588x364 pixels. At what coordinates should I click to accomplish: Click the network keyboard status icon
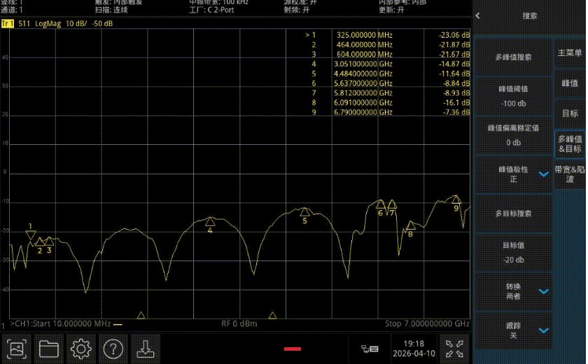370,349
